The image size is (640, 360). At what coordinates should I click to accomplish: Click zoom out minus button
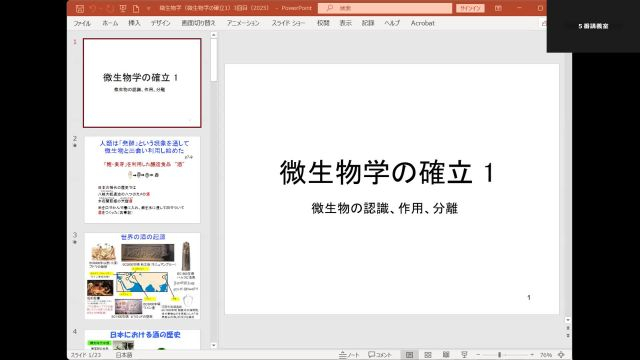pos(478,355)
